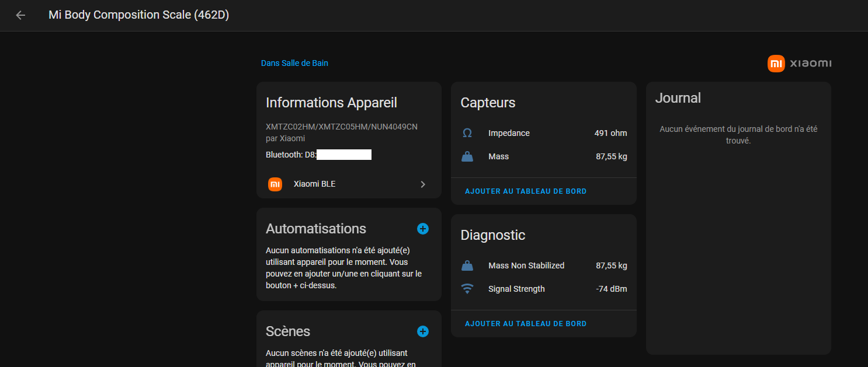The width and height of the screenshot is (868, 367).
Task: Click the Capteurs Mass 87,55 kg value
Action: 612,156
